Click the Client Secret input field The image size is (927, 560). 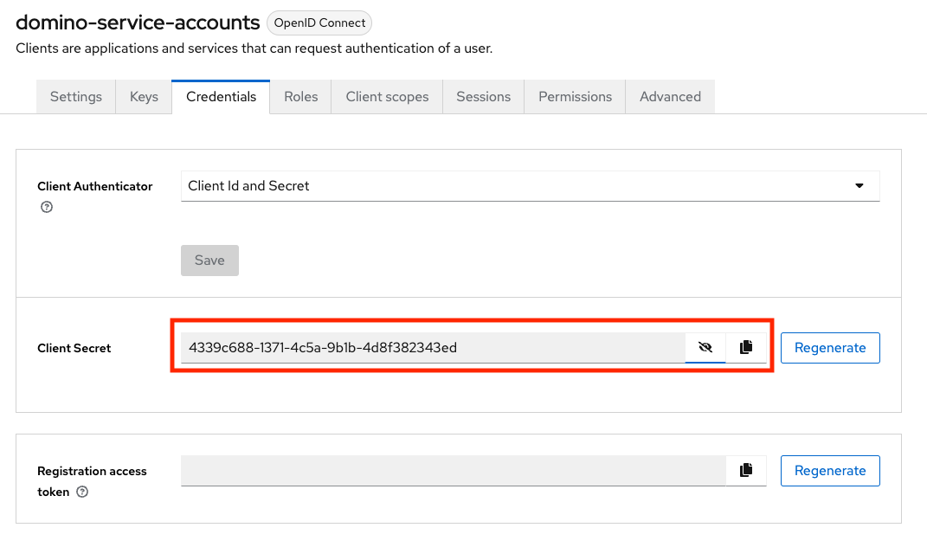tap(433, 348)
